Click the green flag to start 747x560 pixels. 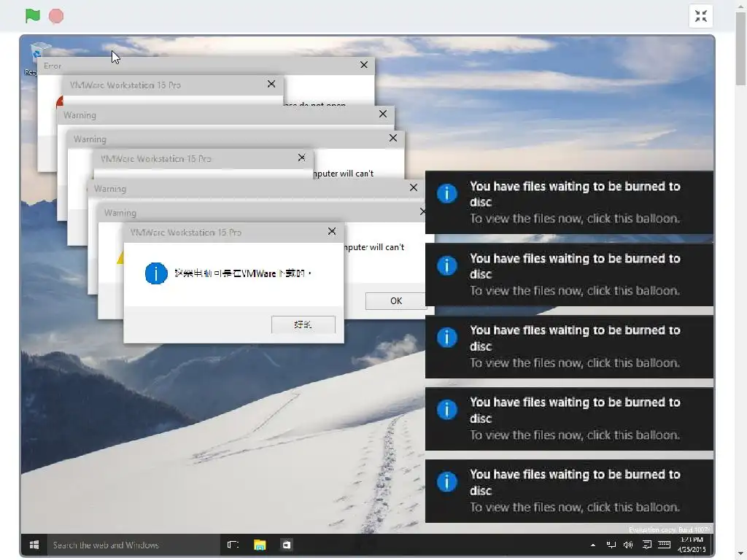[32, 16]
